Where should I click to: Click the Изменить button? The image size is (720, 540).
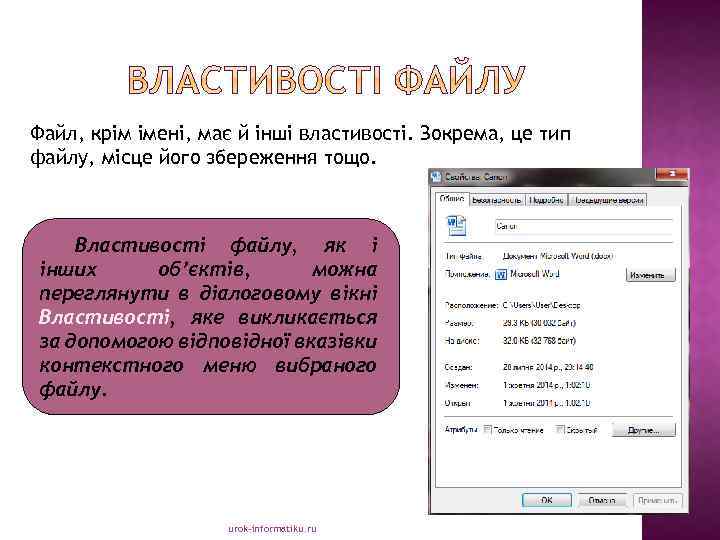point(650,275)
